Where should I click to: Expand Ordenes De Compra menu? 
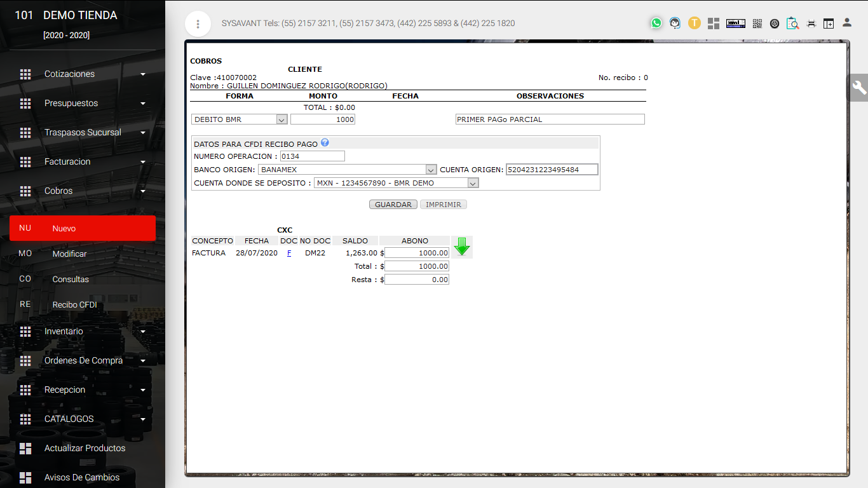point(143,361)
